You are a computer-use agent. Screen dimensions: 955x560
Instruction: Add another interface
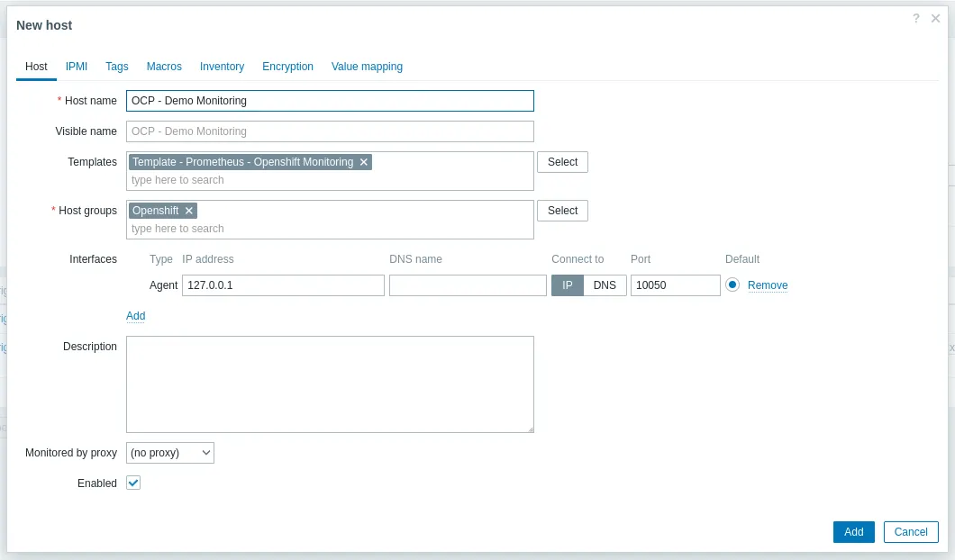[x=135, y=316]
